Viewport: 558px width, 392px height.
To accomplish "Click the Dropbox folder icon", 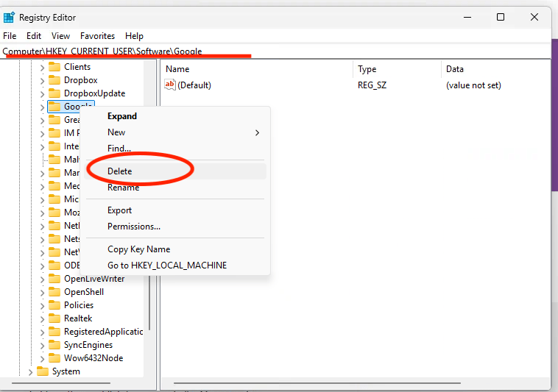I will (x=54, y=80).
